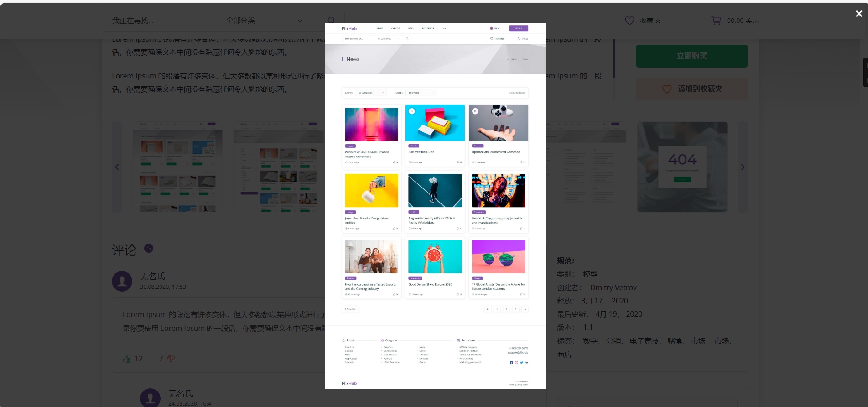Close the image lightbox with the X

(858, 14)
